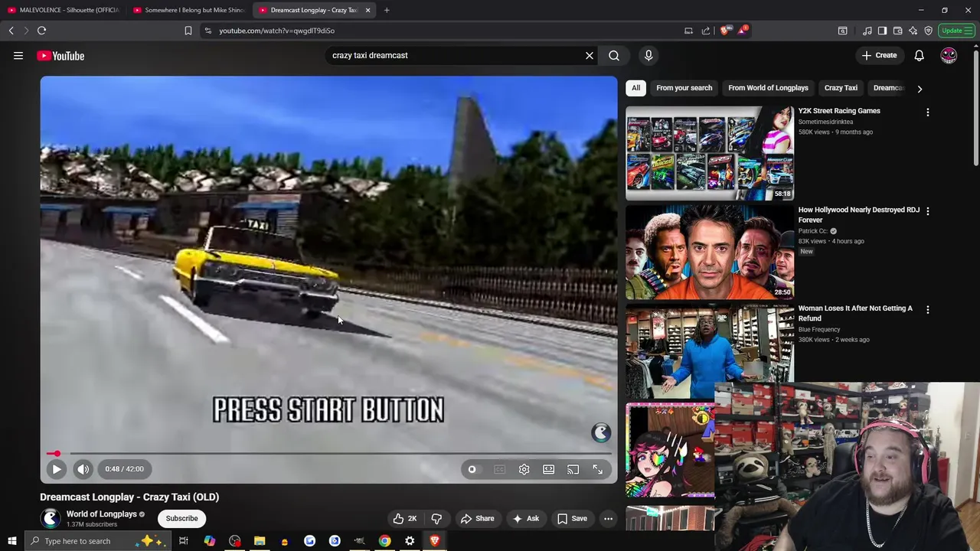
Task: Click the red scrubber handle on timeline
Action: (57, 454)
